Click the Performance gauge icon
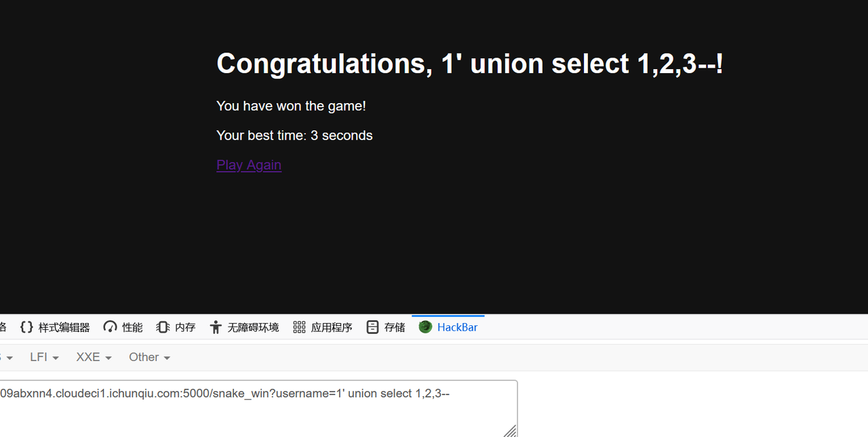Image resolution: width=868 pixels, height=437 pixels. [x=111, y=327]
